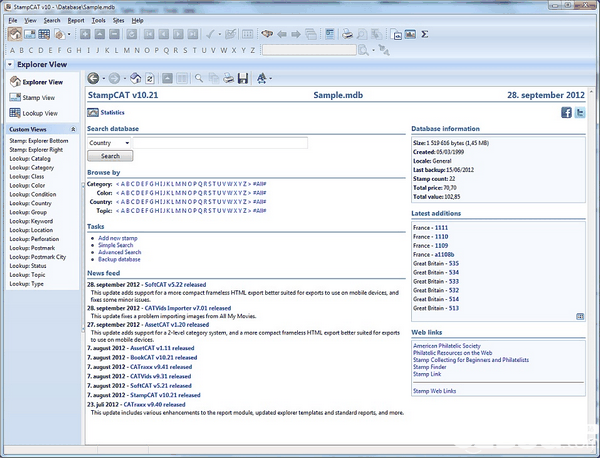Go to first record toolbar icon
Screen dimensions: 600x458
(149, 34)
